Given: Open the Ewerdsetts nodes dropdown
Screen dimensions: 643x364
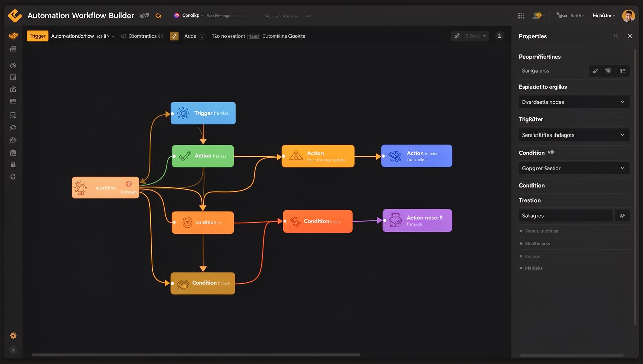Looking at the screenshot, I should point(574,102).
